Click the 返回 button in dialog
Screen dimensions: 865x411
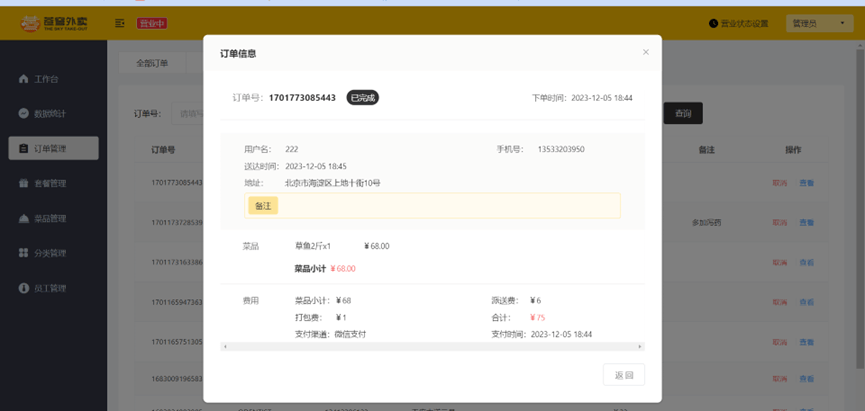[x=624, y=375]
